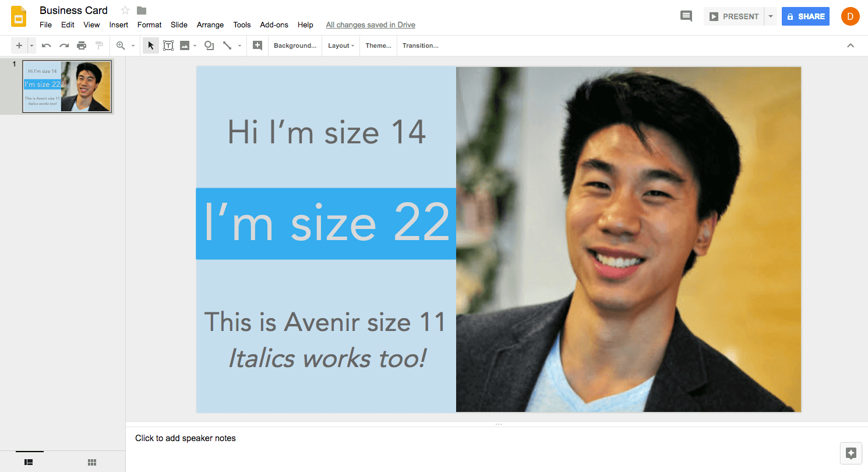Open the Add-ons menu
The image size is (868, 472).
[274, 24]
